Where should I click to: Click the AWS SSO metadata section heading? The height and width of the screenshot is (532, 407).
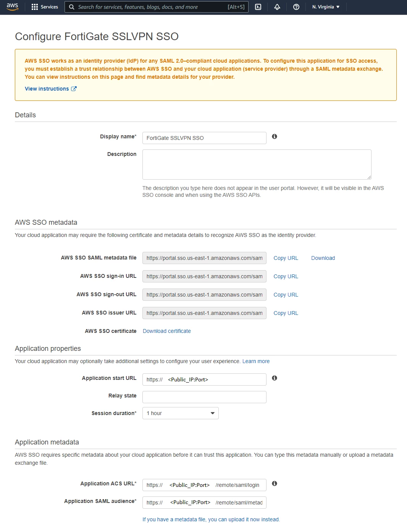[46, 222]
